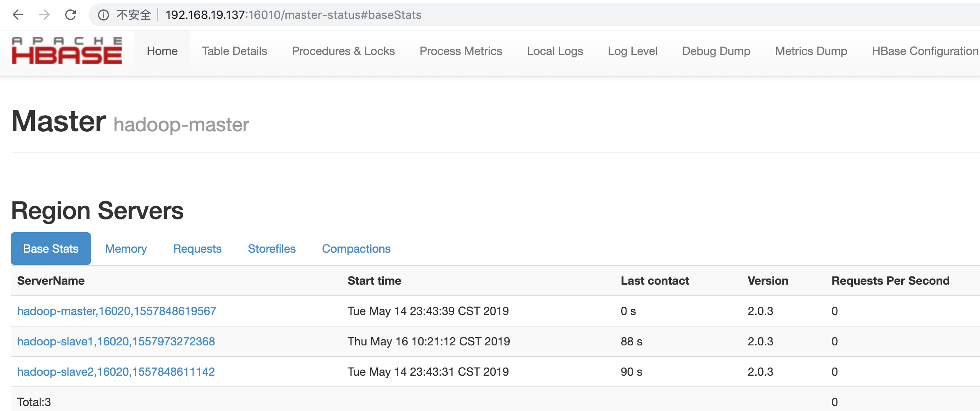980x411 pixels.
Task: Open the Log Level page
Action: [x=632, y=51]
